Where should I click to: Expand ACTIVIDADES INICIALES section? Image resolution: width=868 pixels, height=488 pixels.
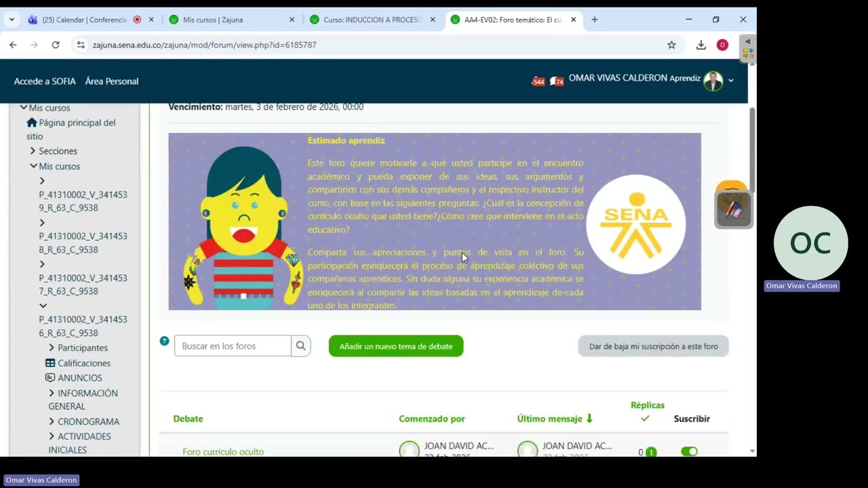pos(52,436)
